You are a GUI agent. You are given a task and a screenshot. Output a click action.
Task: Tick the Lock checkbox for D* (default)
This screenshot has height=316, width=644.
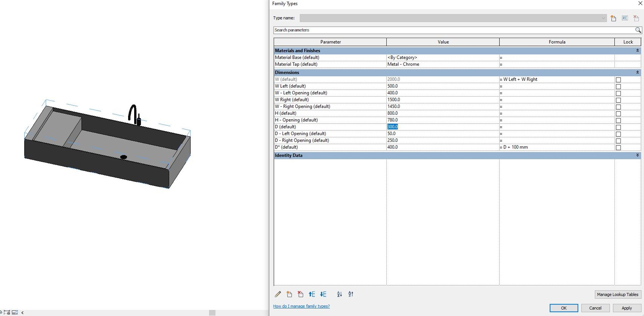point(618,148)
